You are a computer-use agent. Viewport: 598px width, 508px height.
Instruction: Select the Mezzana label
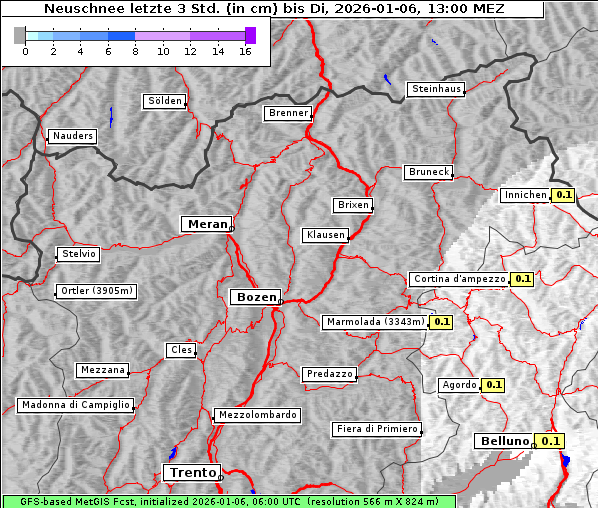pyautogui.click(x=103, y=371)
